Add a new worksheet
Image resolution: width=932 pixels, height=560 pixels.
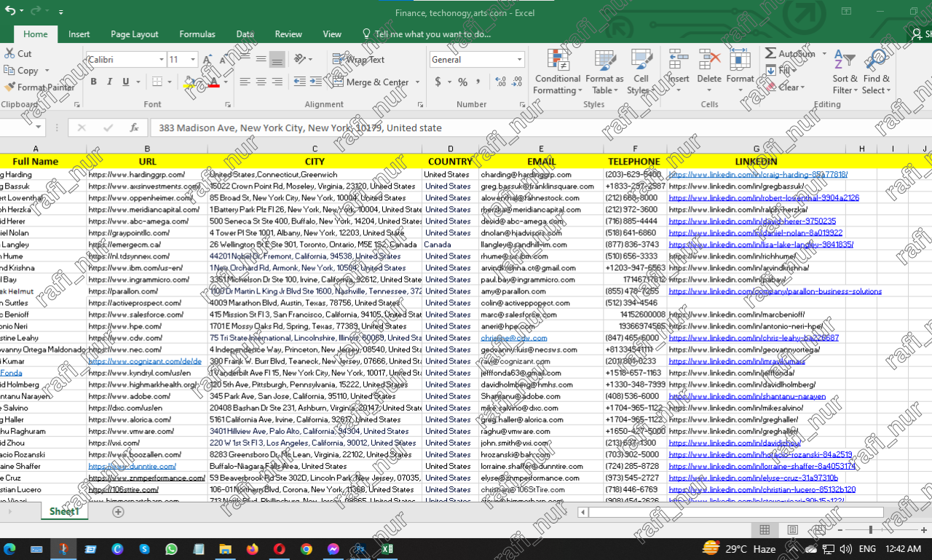(x=118, y=512)
